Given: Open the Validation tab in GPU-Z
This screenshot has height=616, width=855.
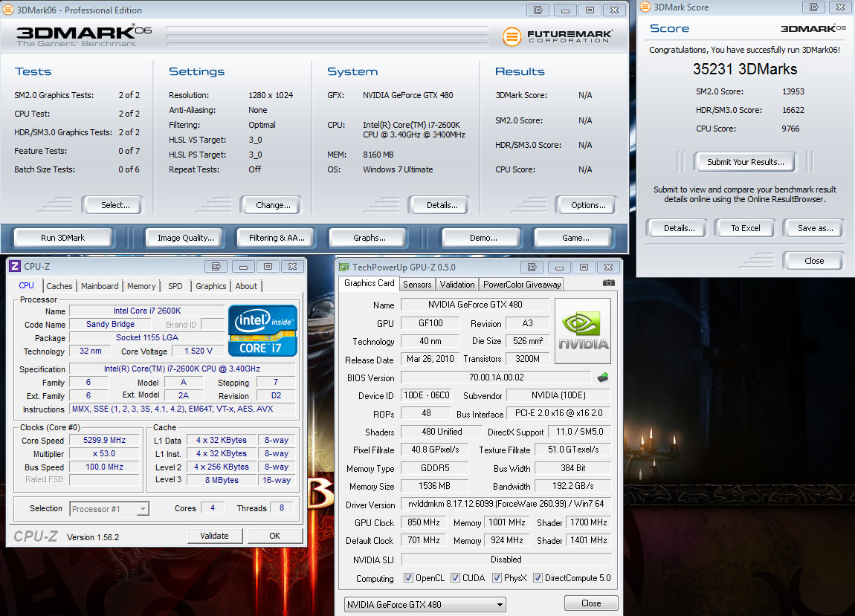Looking at the screenshot, I should click(457, 284).
